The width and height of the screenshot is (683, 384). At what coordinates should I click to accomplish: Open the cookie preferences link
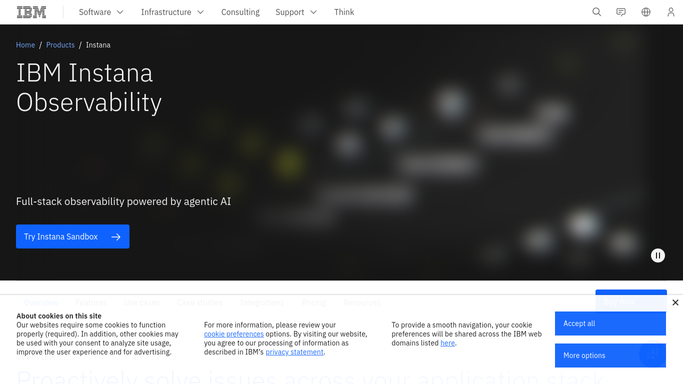tap(234, 334)
